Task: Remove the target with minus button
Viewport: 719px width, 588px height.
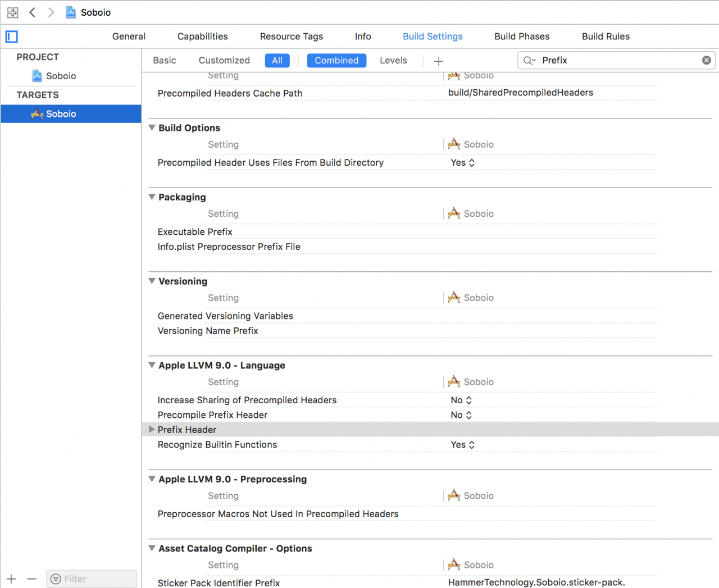Action: (x=31, y=578)
